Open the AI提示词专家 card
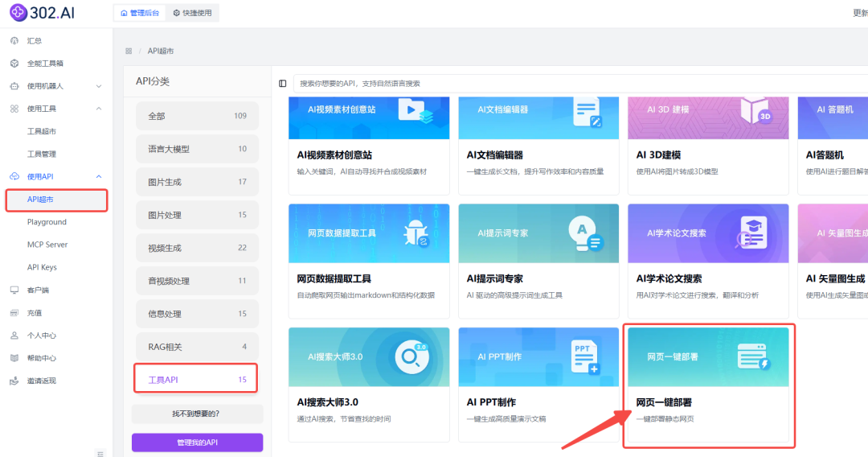 tap(538, 261)
